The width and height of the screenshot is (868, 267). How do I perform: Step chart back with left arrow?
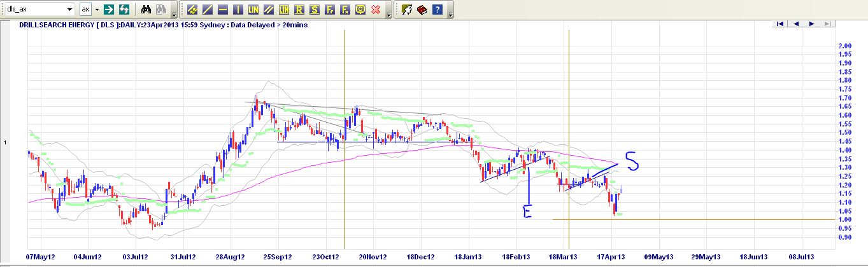795,24
